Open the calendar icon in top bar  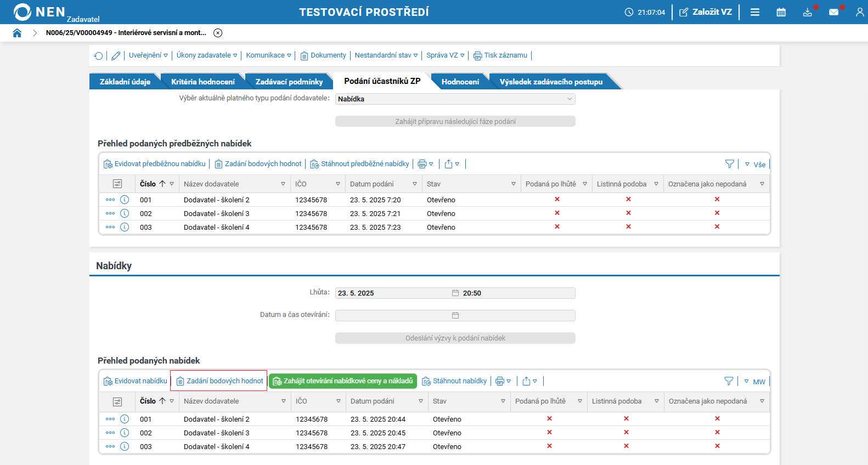[781, 12]
